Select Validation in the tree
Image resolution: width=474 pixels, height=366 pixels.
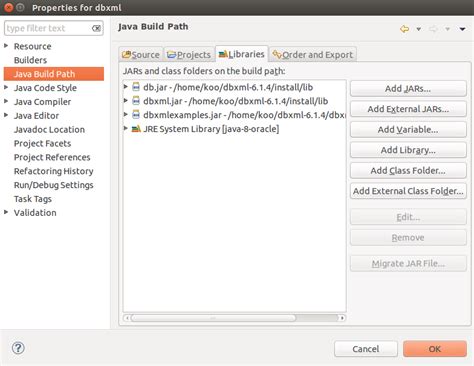click(35, 213)
